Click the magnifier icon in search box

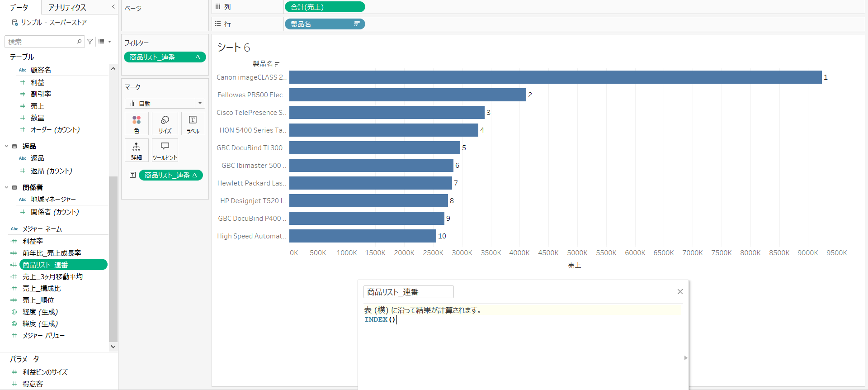pyautogui.click(x=80, y=42)
